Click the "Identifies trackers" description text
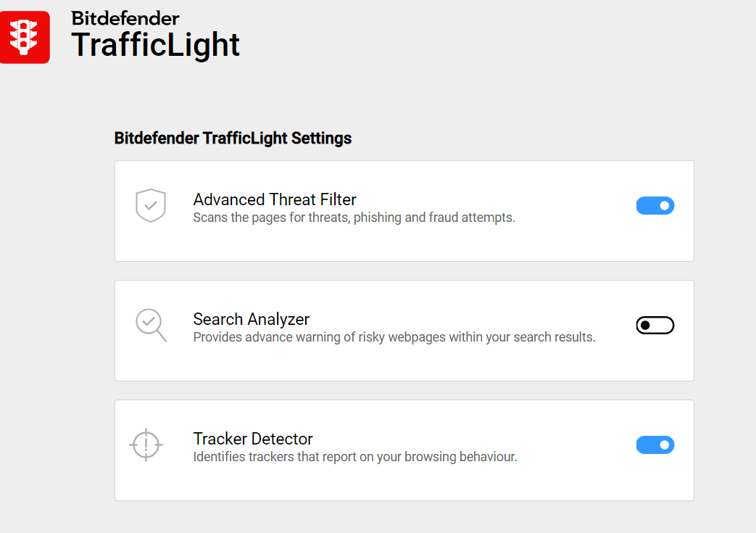Screen dimensions: 756x533 (x=354, y=457)
